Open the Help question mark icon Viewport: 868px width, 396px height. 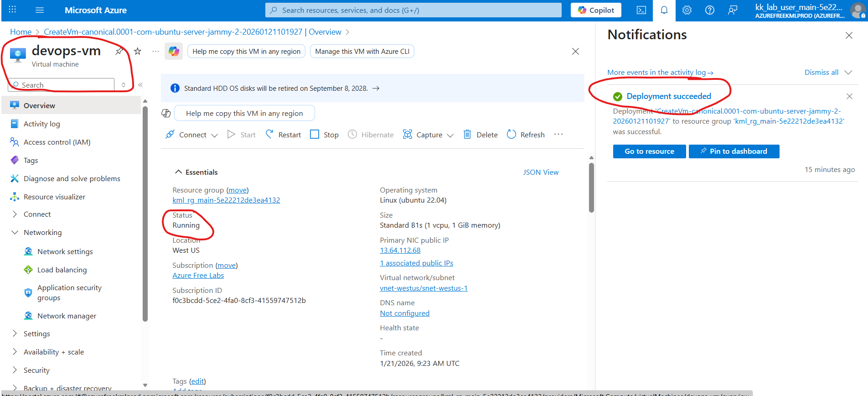709,10
